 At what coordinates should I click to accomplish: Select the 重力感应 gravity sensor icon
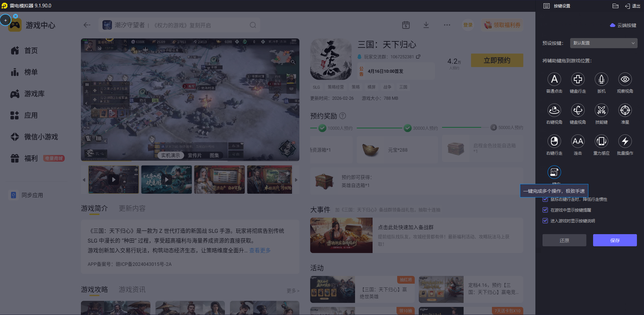click(601, 141)
